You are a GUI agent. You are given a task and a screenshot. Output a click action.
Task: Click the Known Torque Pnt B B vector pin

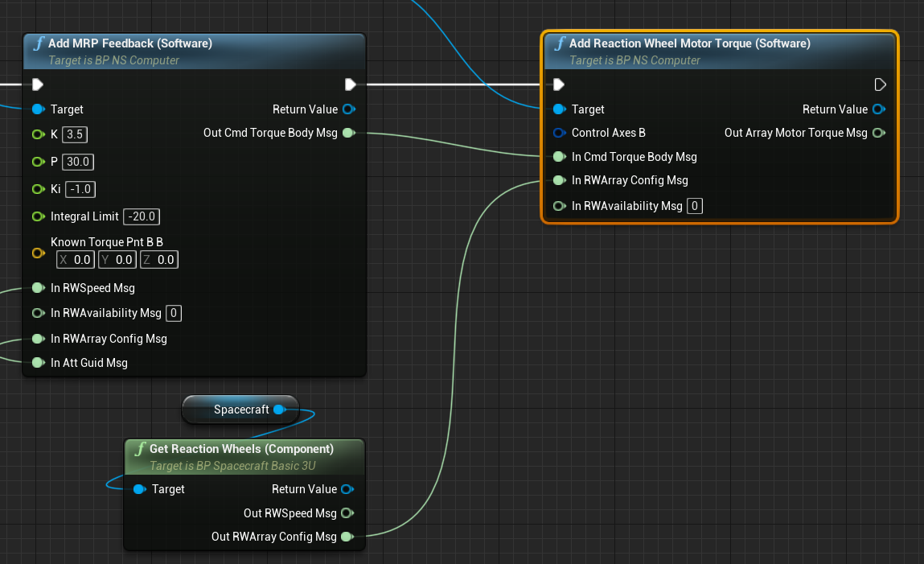point(38,253)
